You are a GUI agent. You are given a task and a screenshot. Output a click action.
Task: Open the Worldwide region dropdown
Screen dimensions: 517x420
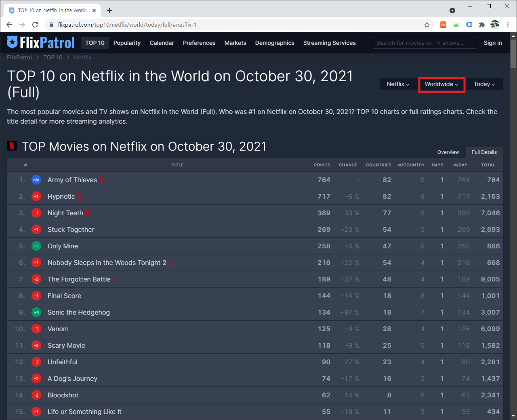click(441, 84)
